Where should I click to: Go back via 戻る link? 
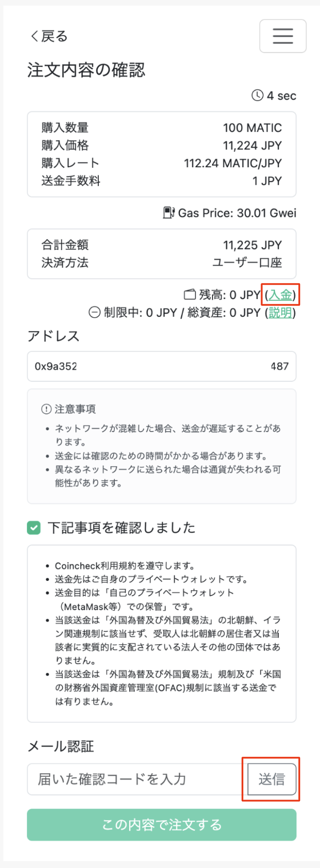(48, 37)
